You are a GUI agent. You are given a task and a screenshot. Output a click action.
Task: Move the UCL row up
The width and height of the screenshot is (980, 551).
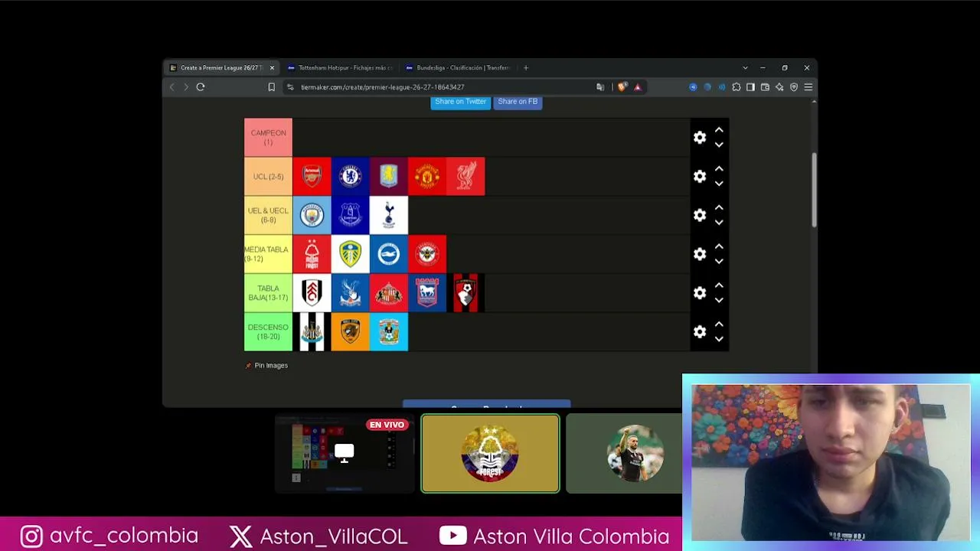click(719, 169)
